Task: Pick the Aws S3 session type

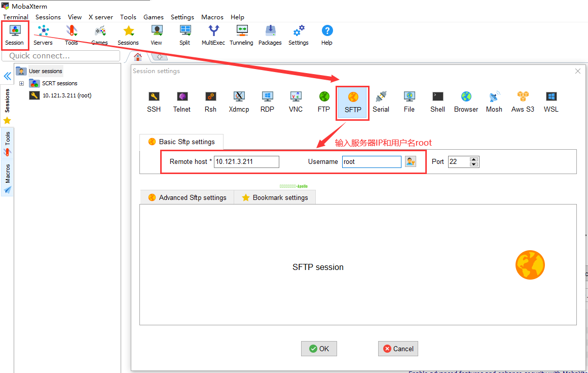Action: (523, 101)
